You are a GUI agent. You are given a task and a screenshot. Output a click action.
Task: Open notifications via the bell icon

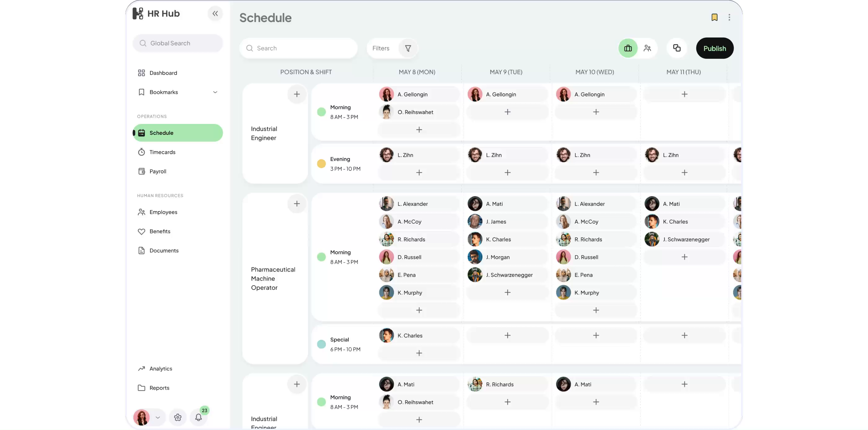[x=198, y=417]
